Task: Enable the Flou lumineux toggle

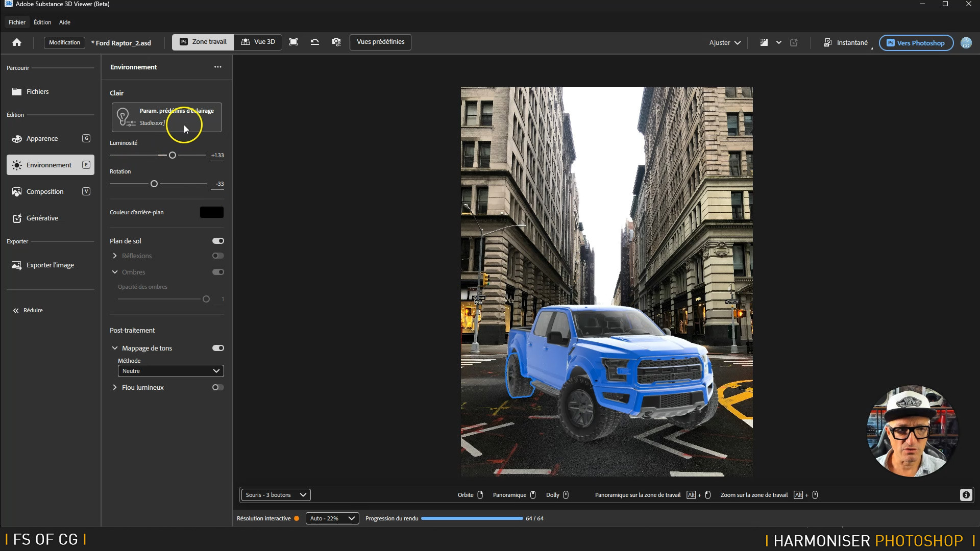Action: (x=218, y=387)
